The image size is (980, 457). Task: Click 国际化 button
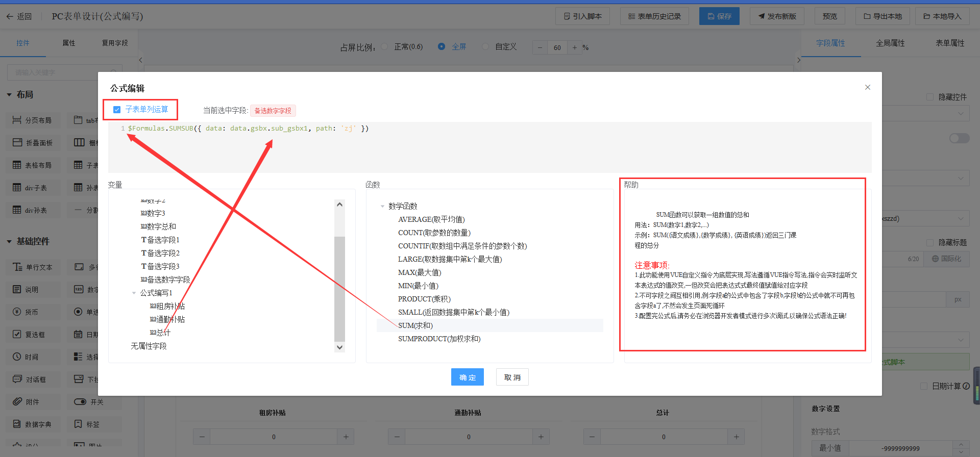(946, 259)
